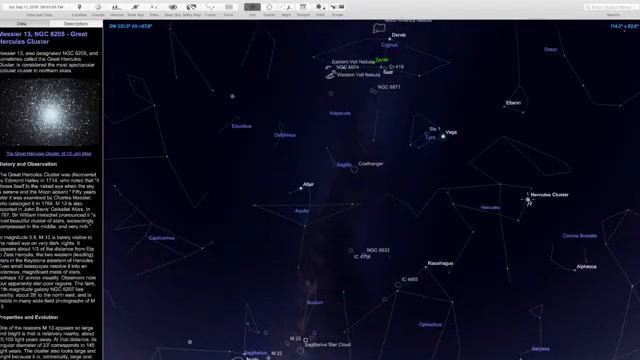The width and height of the screenshot is (640, 360).
Task: Open the Location settings toolbar icon
Action: click(80, 7)
